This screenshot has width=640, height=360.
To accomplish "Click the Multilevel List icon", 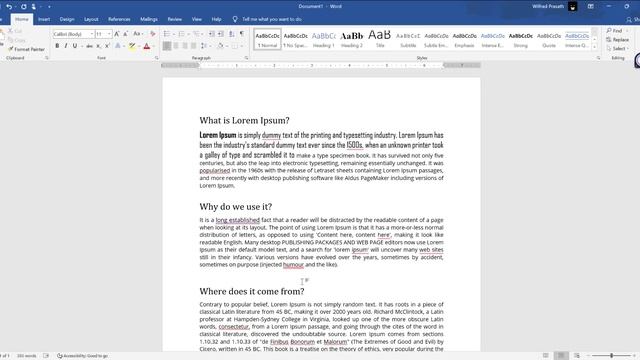I will (x=196, y=34).
